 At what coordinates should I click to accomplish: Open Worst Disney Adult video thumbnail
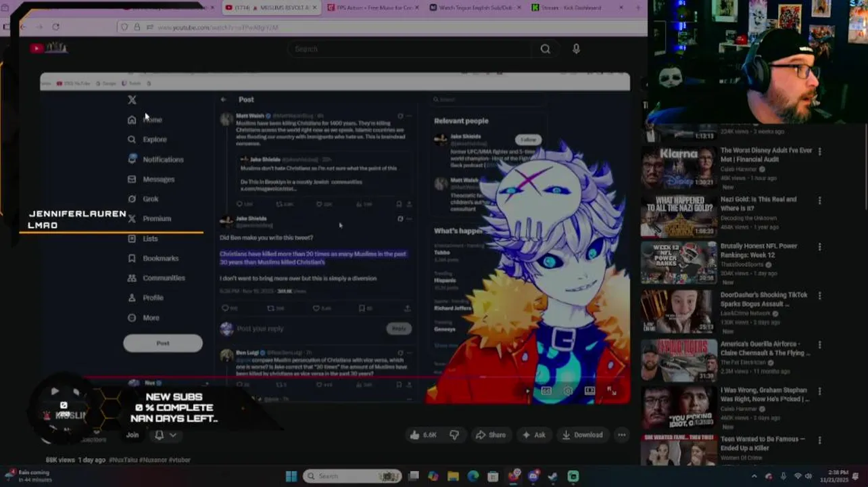click(679, 168)
